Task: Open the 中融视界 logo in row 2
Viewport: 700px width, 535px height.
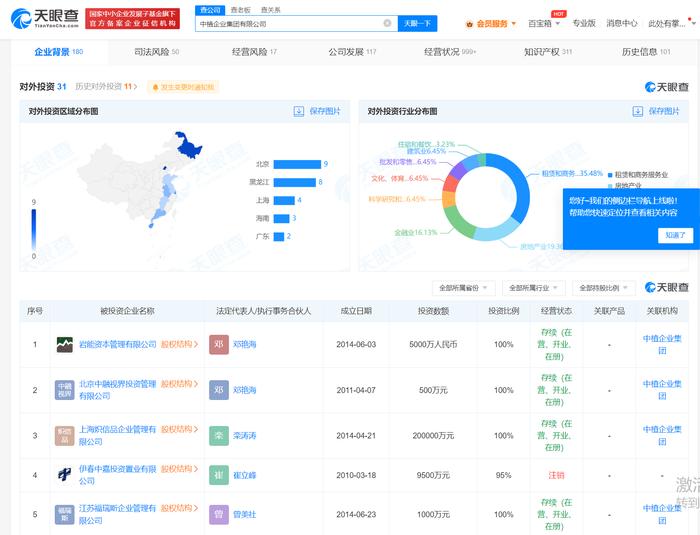Action: 65,390
